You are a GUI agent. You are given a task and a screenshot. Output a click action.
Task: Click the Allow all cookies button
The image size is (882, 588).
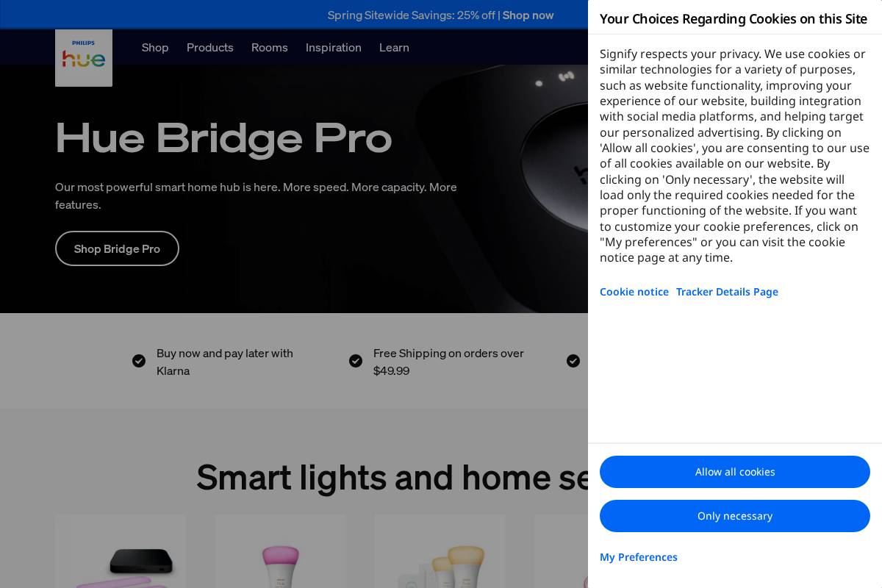point(735,472)
